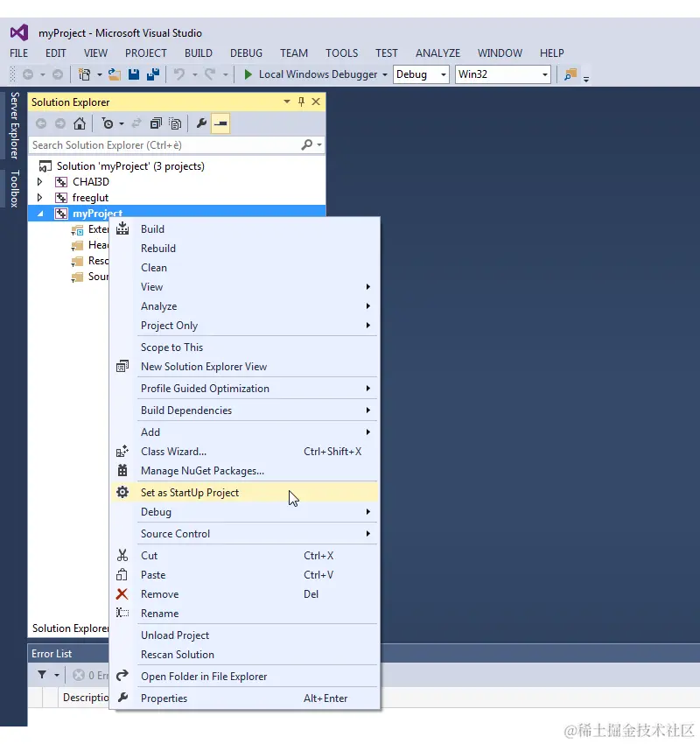700x744 pixels.
Task: Open the New Project dropdown arrow
Action: 99,75
